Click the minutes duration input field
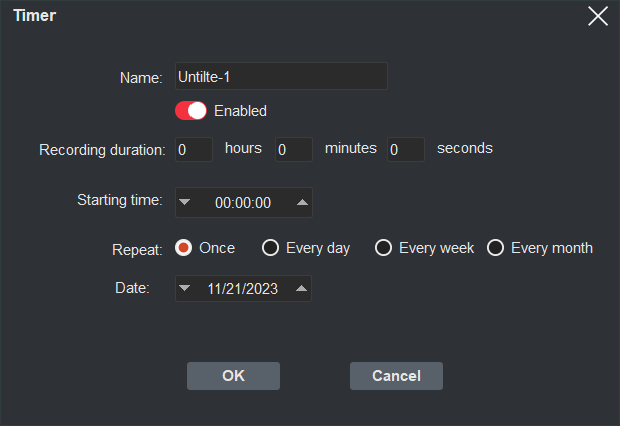Viewport: 620px width, 426px height. pos(294,150)
